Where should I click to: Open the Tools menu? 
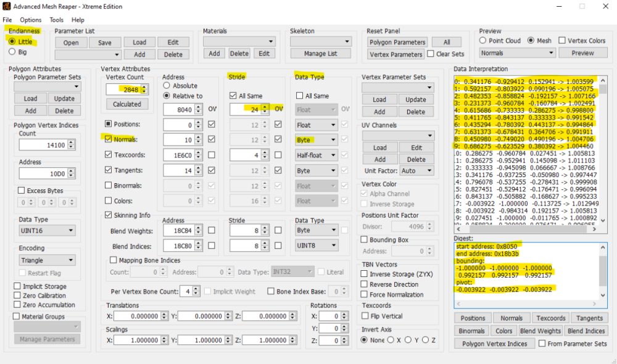tap(56, 20)
